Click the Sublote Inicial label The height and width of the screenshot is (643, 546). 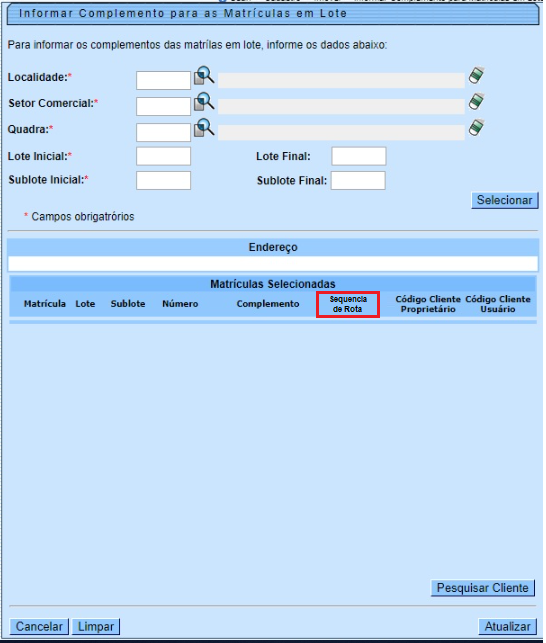(x=48, y=180)
